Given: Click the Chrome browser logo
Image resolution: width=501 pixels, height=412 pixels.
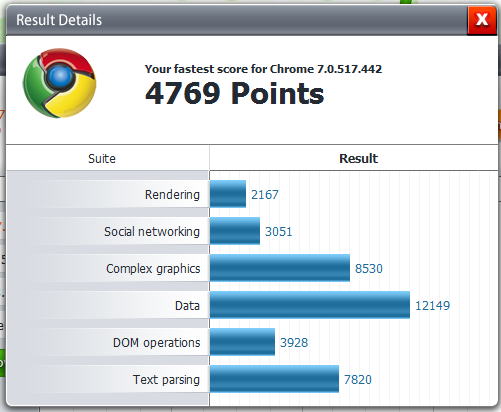Looking at the screenshot, I should point(60,83).
